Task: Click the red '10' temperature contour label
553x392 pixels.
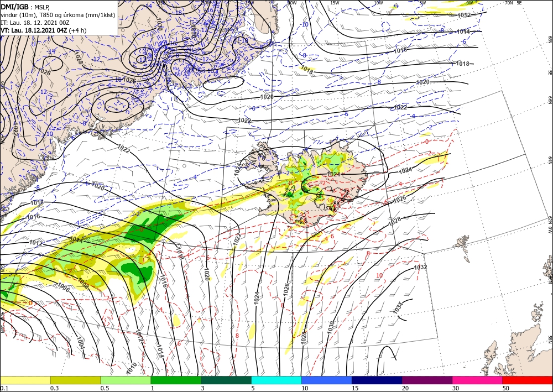Action: [x=379, y=275]
